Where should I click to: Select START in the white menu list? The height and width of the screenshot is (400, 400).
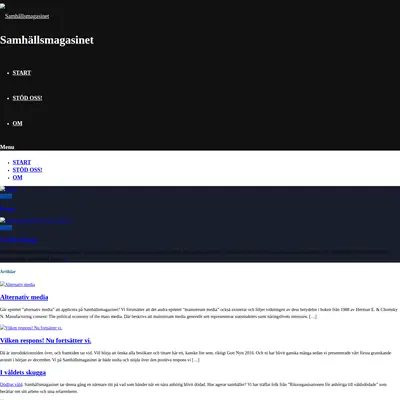(x=22, y=162)
